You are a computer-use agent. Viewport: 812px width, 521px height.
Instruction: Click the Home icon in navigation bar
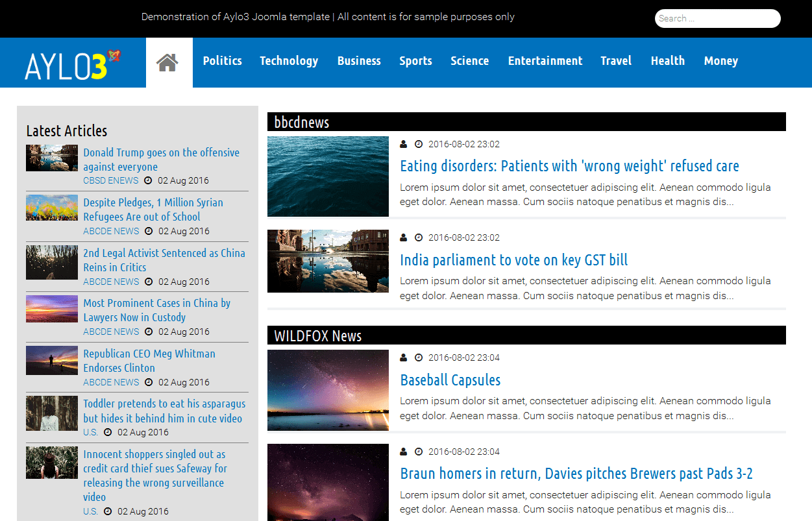[167, 62]
